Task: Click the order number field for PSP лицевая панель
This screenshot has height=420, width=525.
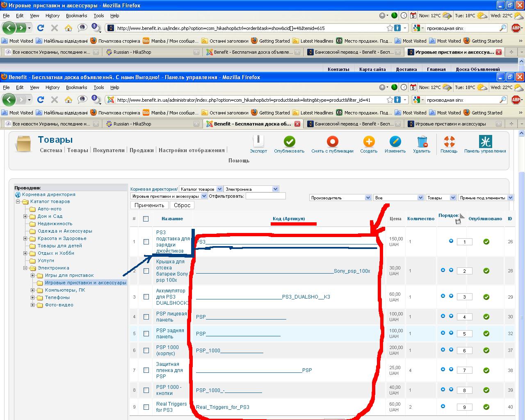Action: coord(464,317)
